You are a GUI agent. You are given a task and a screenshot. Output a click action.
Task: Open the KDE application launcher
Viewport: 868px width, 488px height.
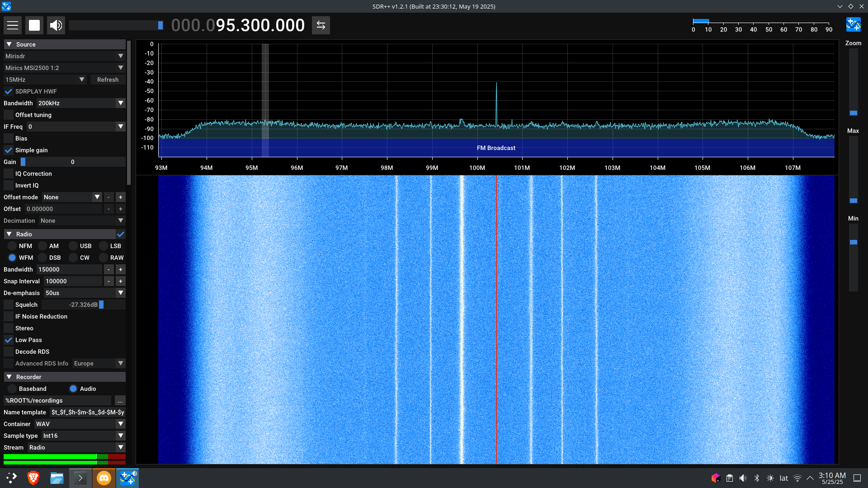coord(11,478)
